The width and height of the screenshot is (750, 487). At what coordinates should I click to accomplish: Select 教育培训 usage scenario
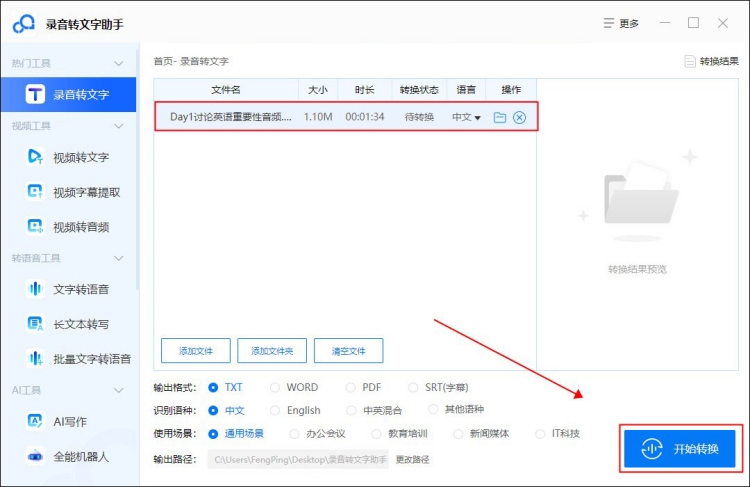pos(376,434)
